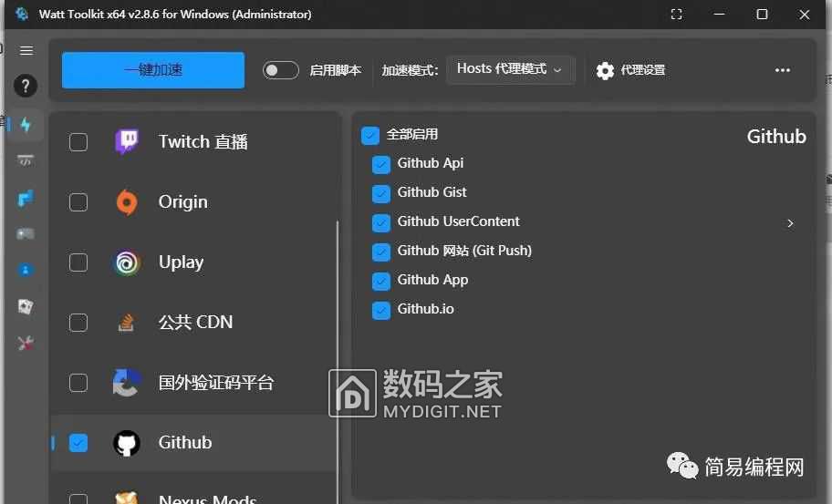This screenshot has height=504, width=832.
Task: Select the Twitch 直播 list row label
Action: [x=203, y=141]
